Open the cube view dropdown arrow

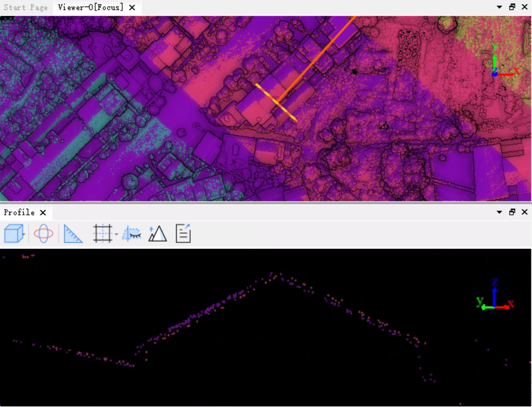coord(25,234)
